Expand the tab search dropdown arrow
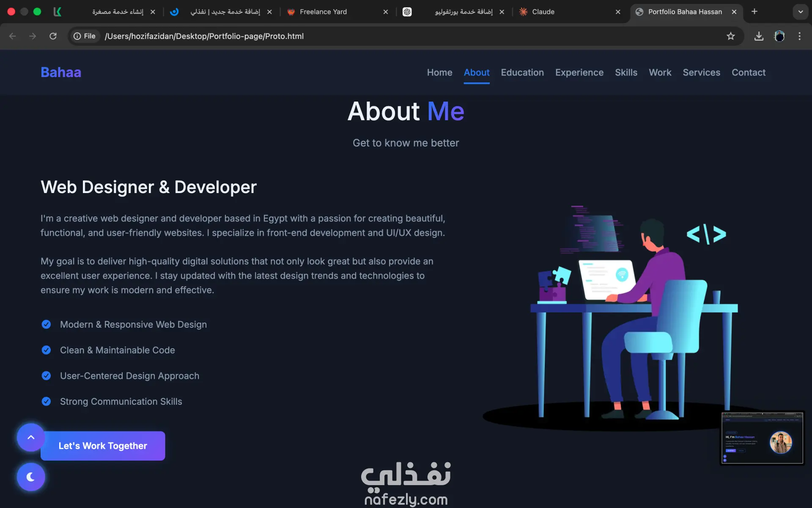Image resolution: width=812 pixels, height=508 pixels. 801,12
